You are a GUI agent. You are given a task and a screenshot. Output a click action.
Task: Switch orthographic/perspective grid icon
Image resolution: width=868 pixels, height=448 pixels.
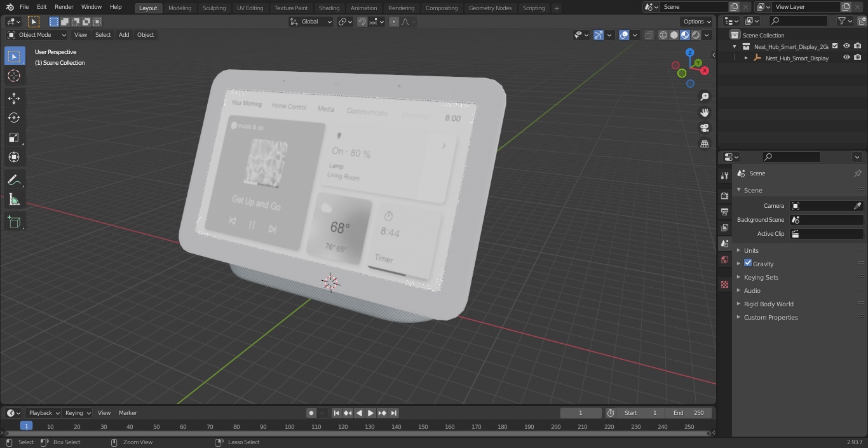click(704, 144)
